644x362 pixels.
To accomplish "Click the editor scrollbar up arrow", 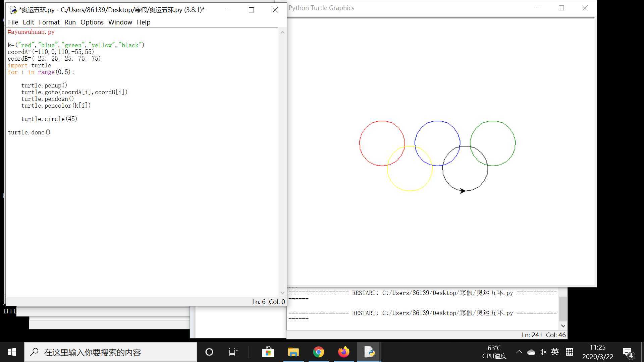I will tap(282, 32).
